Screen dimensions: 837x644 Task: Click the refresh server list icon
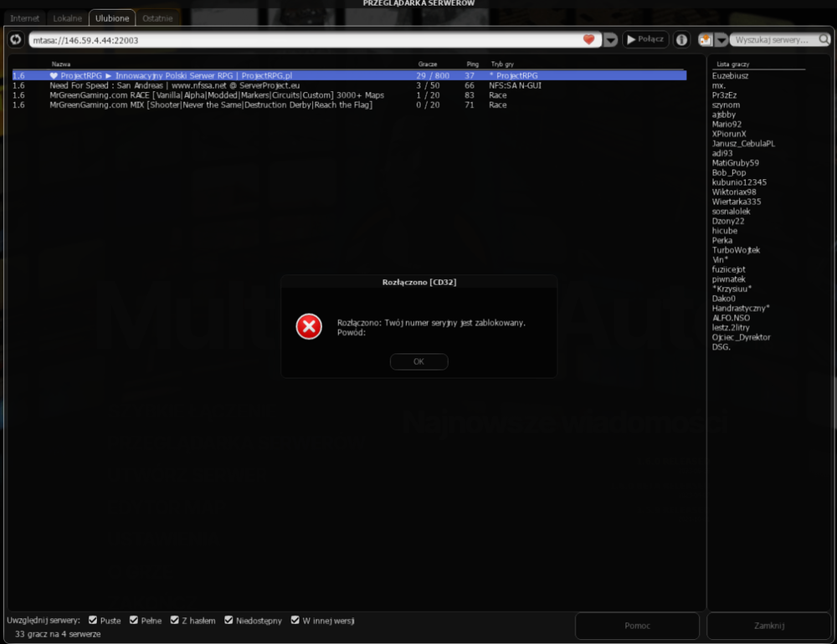(15, 39)
